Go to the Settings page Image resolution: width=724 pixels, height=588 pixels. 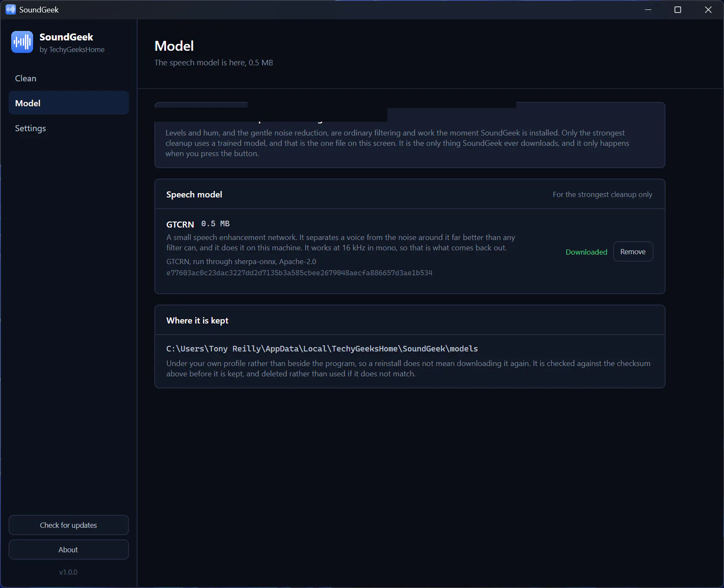(69, 128)
